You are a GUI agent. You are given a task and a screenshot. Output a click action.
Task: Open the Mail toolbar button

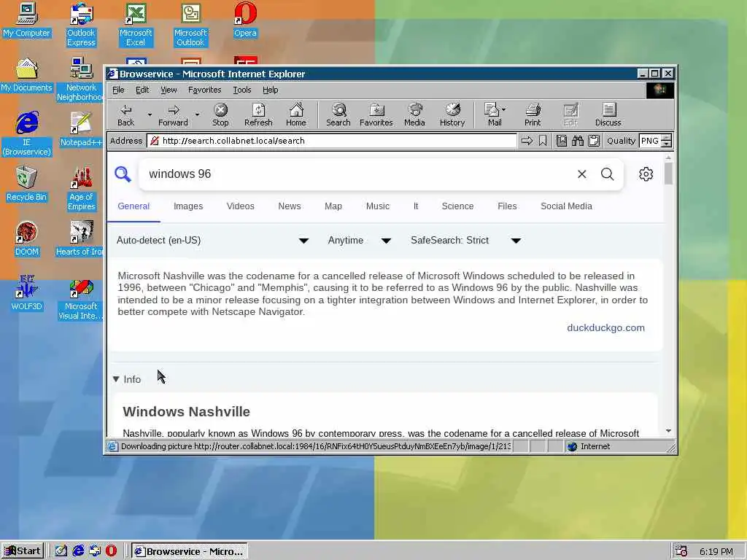494,114
